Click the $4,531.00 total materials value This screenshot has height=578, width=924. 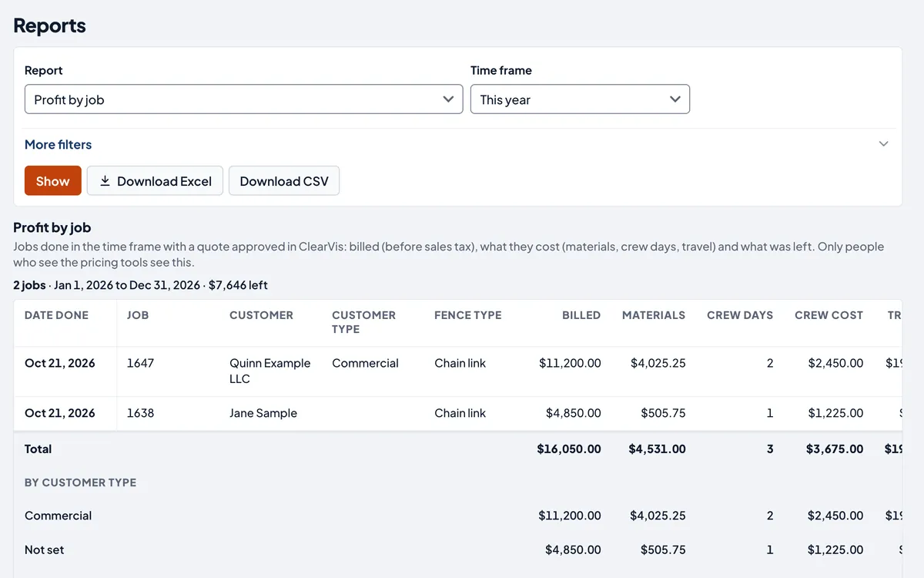pyautogui.click(x=657, y=449)
